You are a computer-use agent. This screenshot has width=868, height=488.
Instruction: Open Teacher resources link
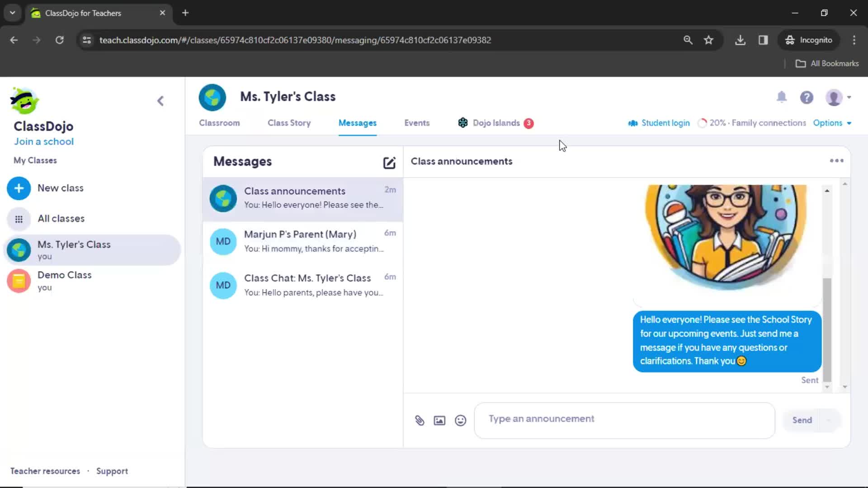click(x=45, y=471)
